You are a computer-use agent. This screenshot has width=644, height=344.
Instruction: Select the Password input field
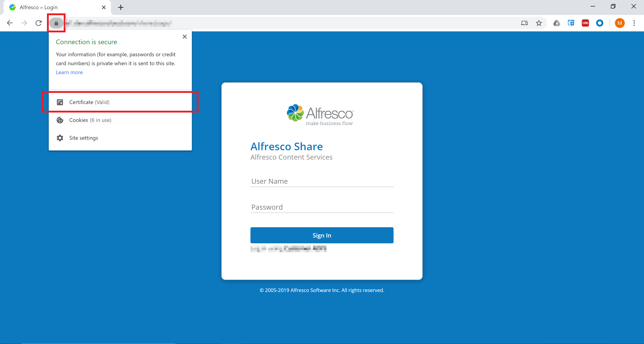(322, 207)
